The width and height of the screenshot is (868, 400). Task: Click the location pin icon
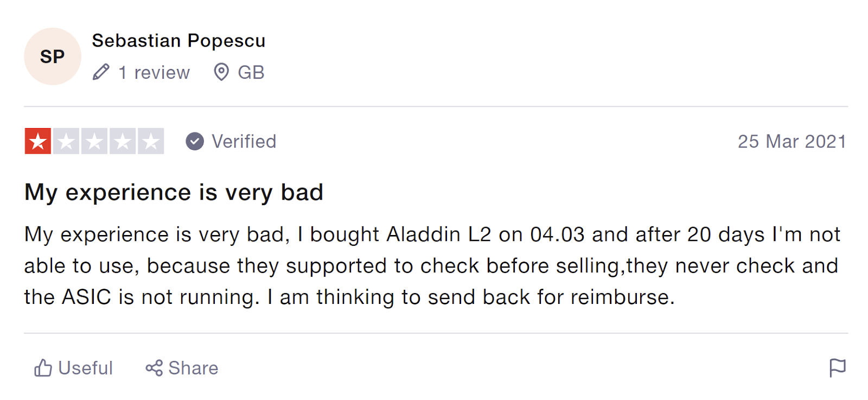click(x=221, y=72)
